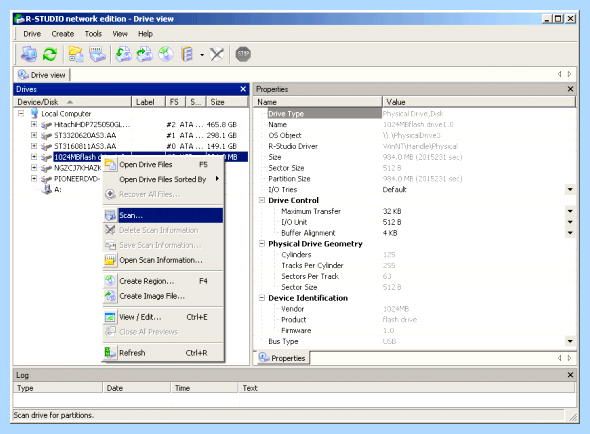This screenshot has height=434, width=590.
Task: Collapse the Device Identification group
Action: click(262, 298)
